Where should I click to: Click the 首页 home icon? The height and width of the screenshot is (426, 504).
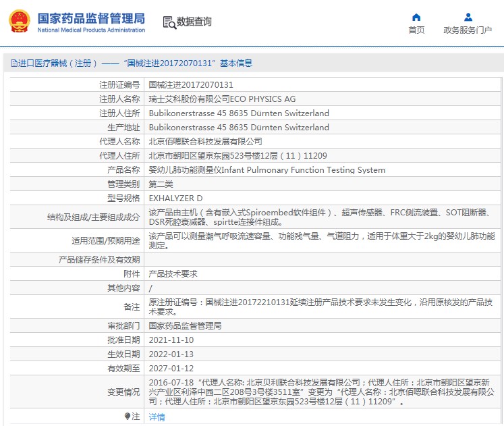pos(416,17)
